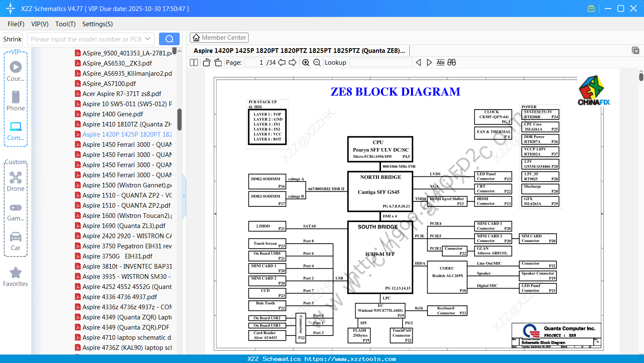Open the Courses category in the VIP sidebar
644x363 pixels.
(16, 71)
